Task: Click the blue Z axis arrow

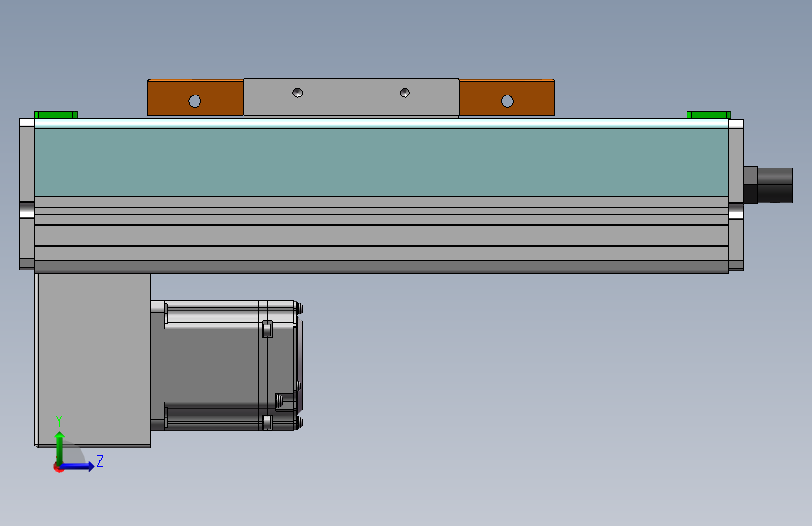Action: (78, 466)
